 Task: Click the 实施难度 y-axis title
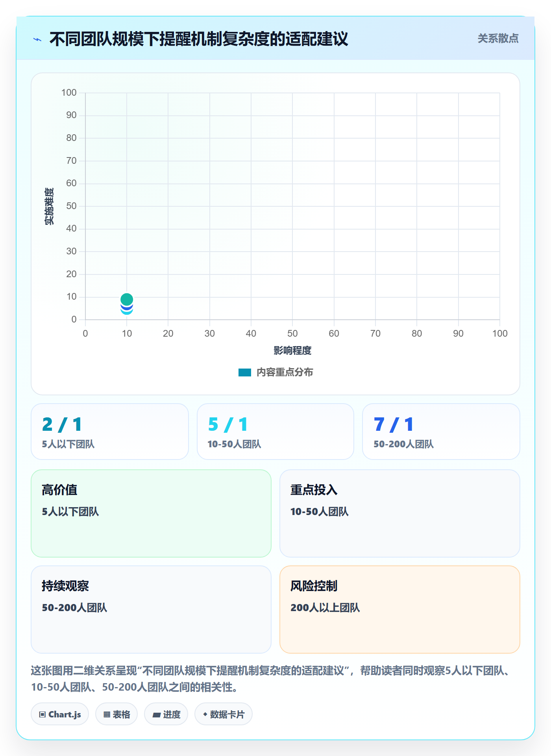click(x=49, y=206)
